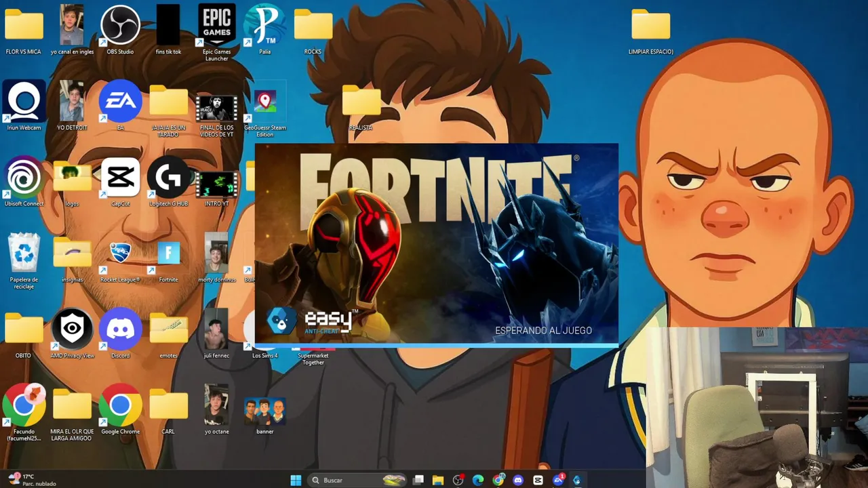This screenshot has height=488, width=868.
Task: Open the morty dominus image
Action: click(x=216, y=258)
